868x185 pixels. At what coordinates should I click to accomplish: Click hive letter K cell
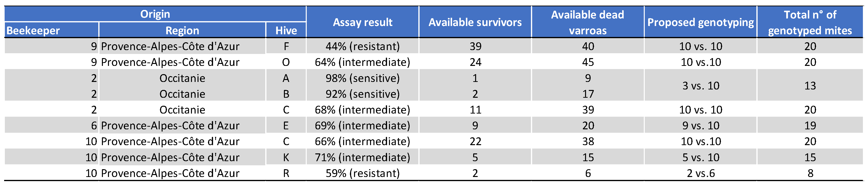pos(286,157)
